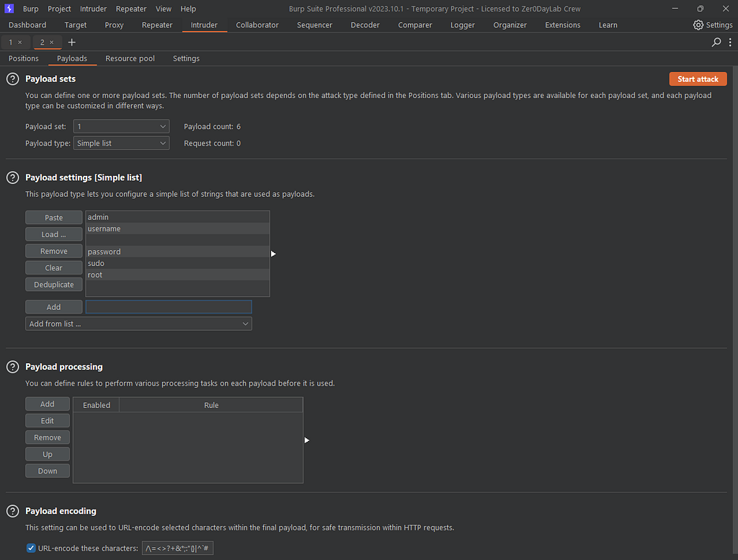Click Remove in payload settings
The height and width of the screenshot is (560, 738).
(x=53, y=252)
